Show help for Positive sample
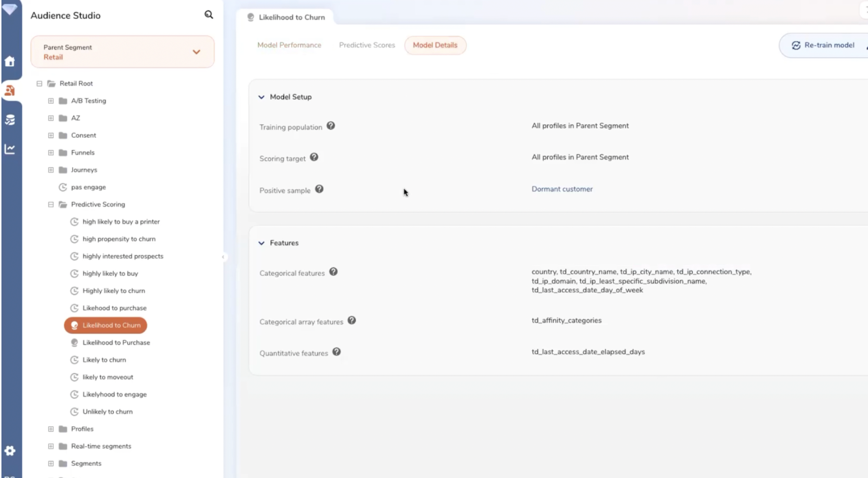The image size is (868, 478). point(319,189)
